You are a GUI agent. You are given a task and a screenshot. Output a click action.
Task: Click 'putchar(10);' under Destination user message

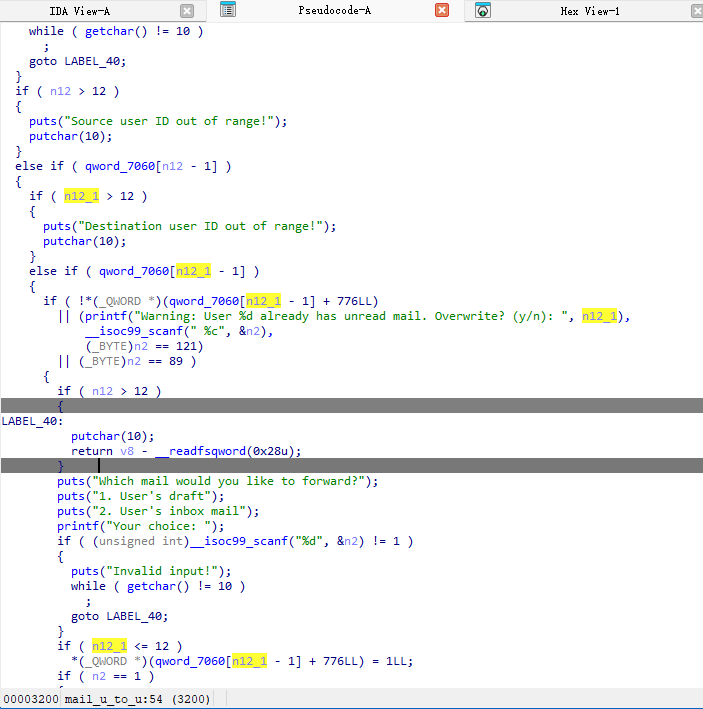pyautogui.click(x=85, y=241)
